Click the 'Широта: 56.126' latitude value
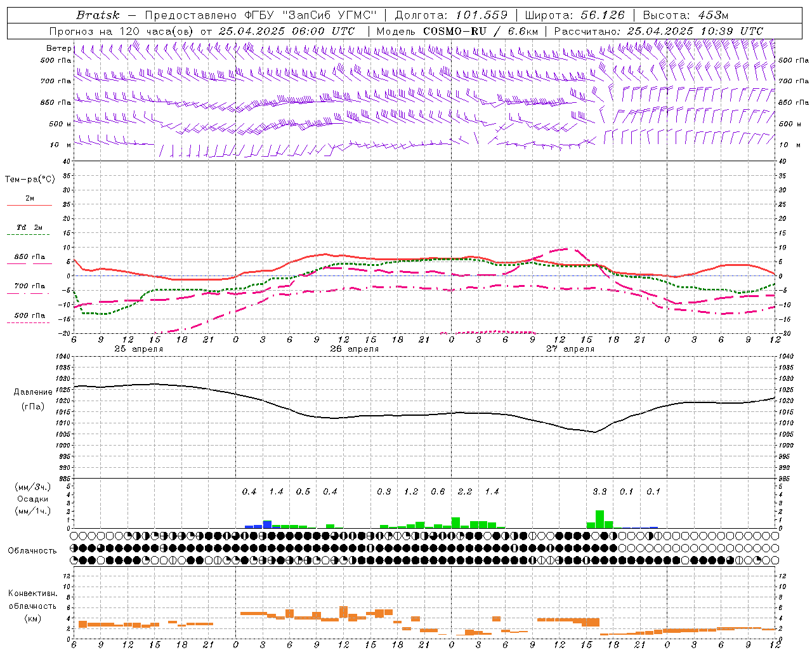 pyautogui.click(x=574, y=15)
